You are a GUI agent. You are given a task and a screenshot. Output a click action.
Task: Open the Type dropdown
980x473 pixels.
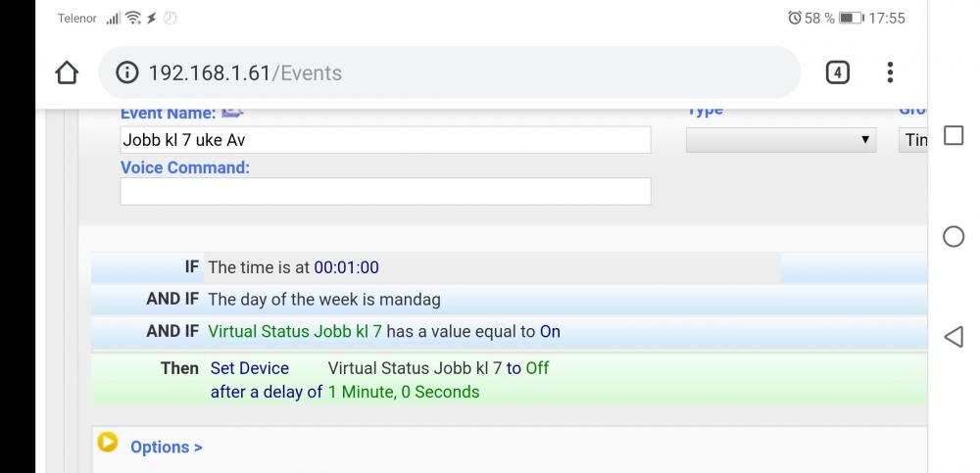point(780,140)
